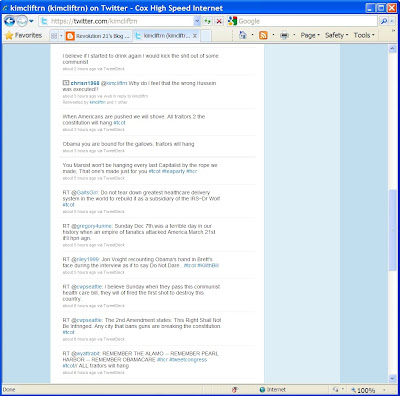Expand the feeds dropdown arrow

[273, 35]
